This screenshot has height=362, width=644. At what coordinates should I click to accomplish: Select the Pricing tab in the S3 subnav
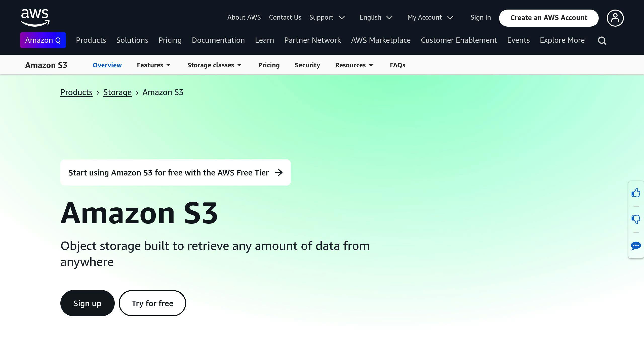click(x=269, y=65)
